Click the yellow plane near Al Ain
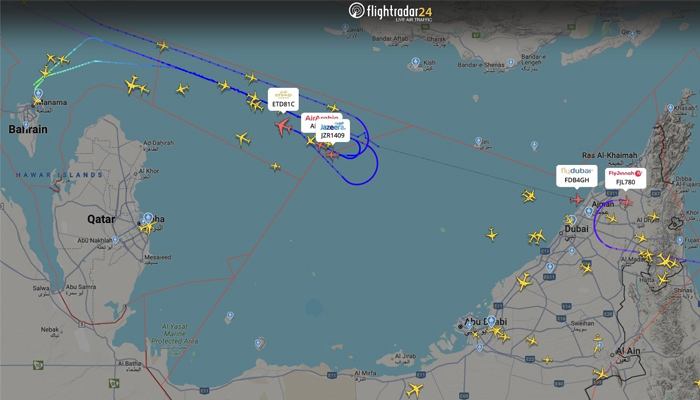700x400 pixels. point(600,374)
